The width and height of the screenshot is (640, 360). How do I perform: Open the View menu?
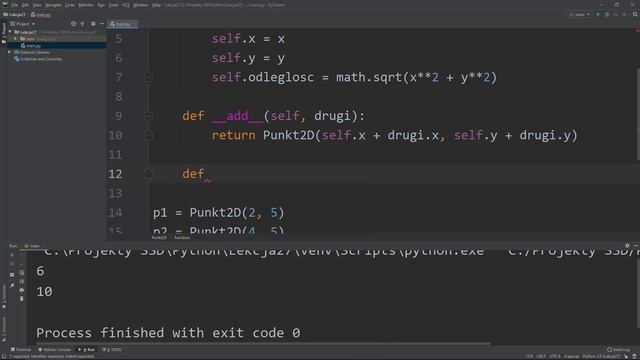click(37, 5)
